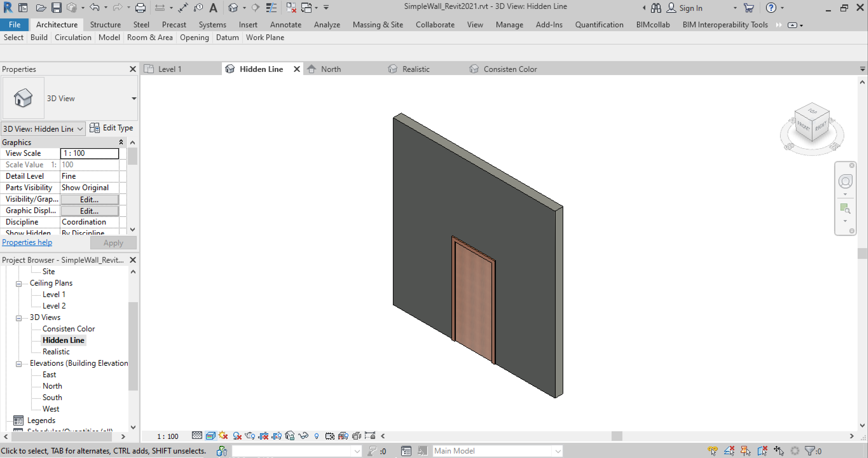Open the Properties help link

(27, 242)
